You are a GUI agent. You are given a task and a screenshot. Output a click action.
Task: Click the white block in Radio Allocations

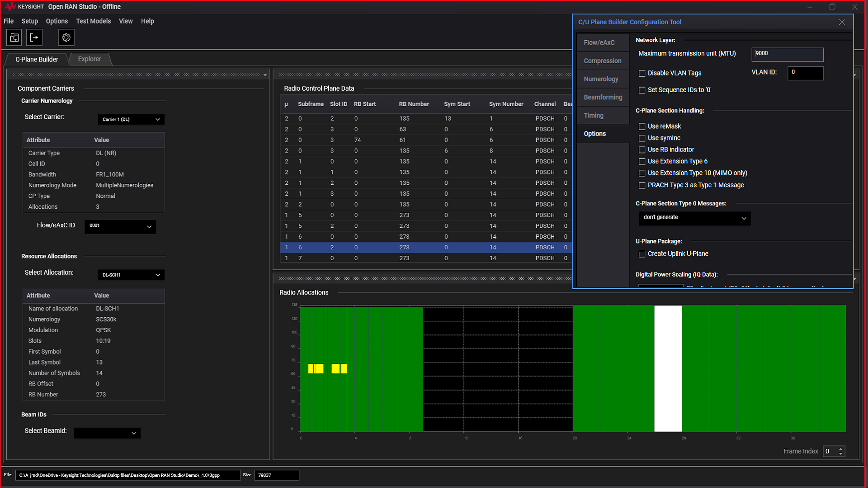(x=668, y=368)
